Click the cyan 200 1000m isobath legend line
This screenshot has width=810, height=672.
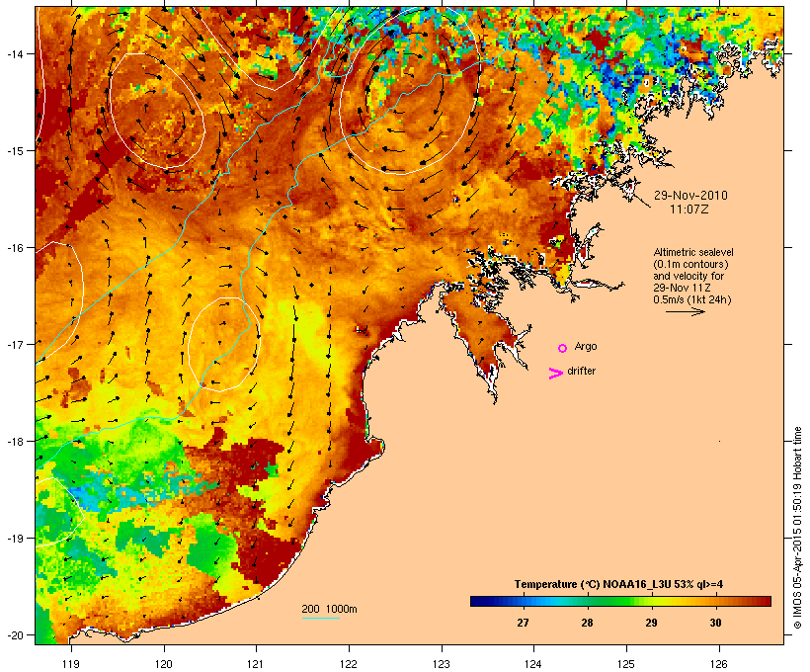[x=321, y=618]
